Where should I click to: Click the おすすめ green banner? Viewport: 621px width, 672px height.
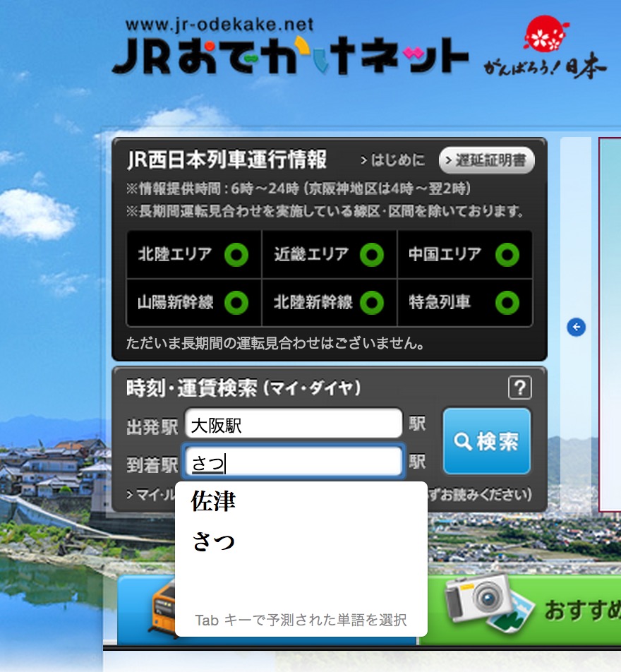pyautogui.click(x=520, y=609)
